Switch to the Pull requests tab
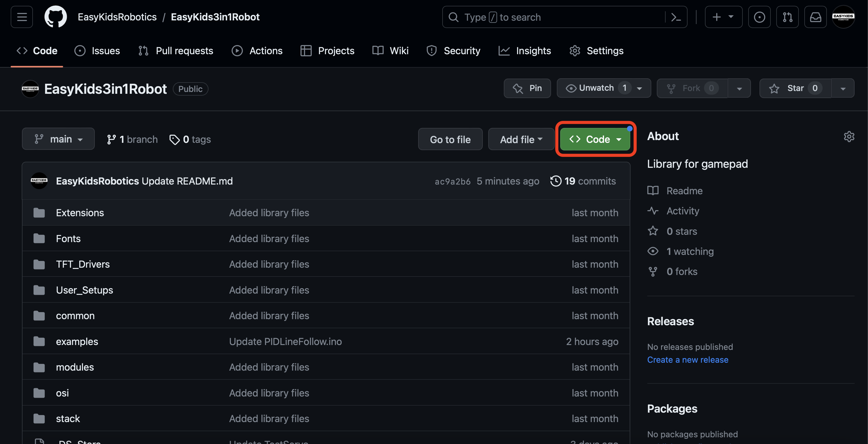Image resolution: width=868 pixels, height=444 pixels. point(176,51)
